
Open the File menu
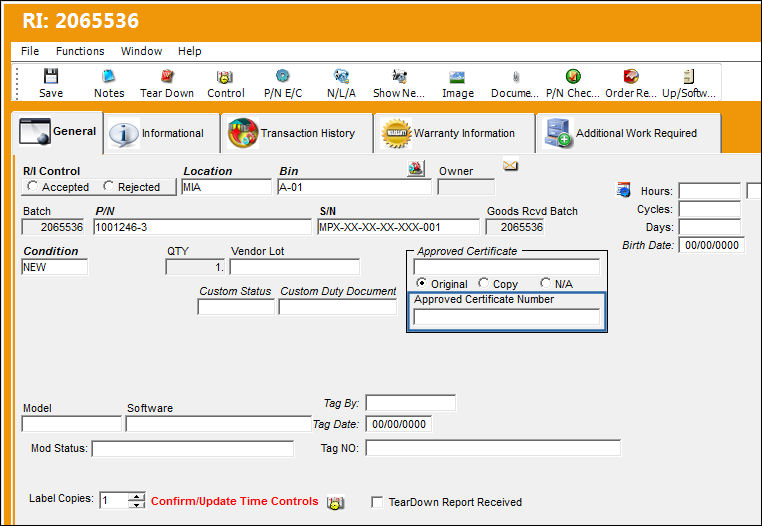tap(30, 51)
